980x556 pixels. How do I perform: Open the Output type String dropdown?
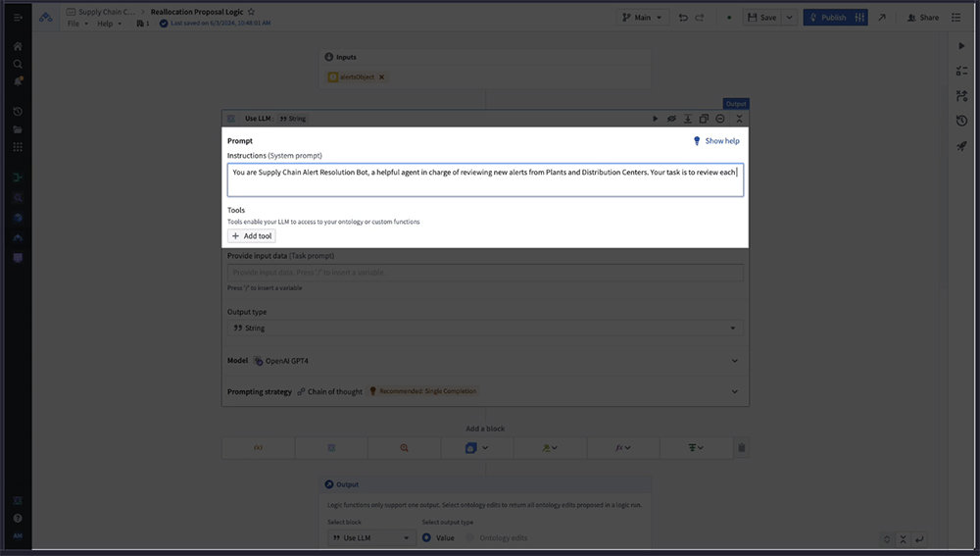(485, 328)
